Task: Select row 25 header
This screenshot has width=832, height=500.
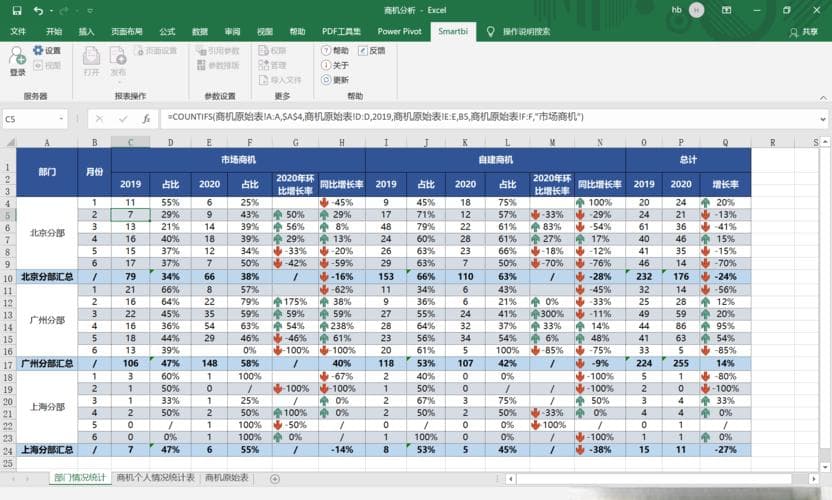Action: coord(8,463)
